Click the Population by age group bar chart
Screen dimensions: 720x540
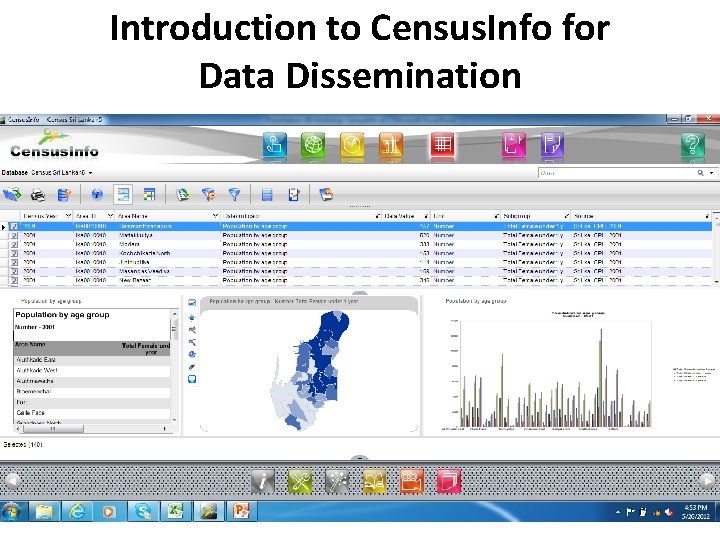click(554, 374)
